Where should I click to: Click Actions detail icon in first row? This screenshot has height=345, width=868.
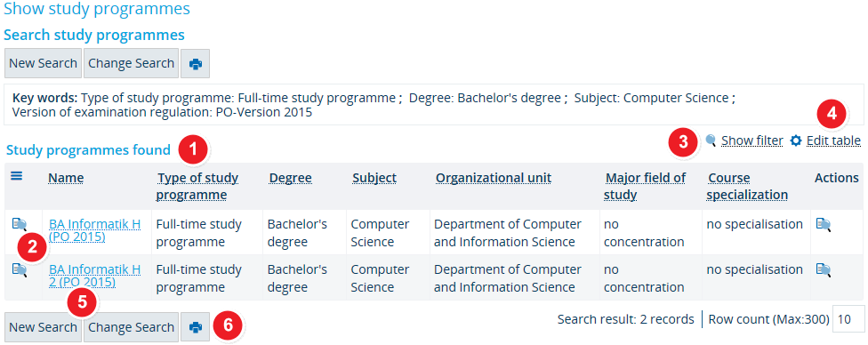point(824,224)
